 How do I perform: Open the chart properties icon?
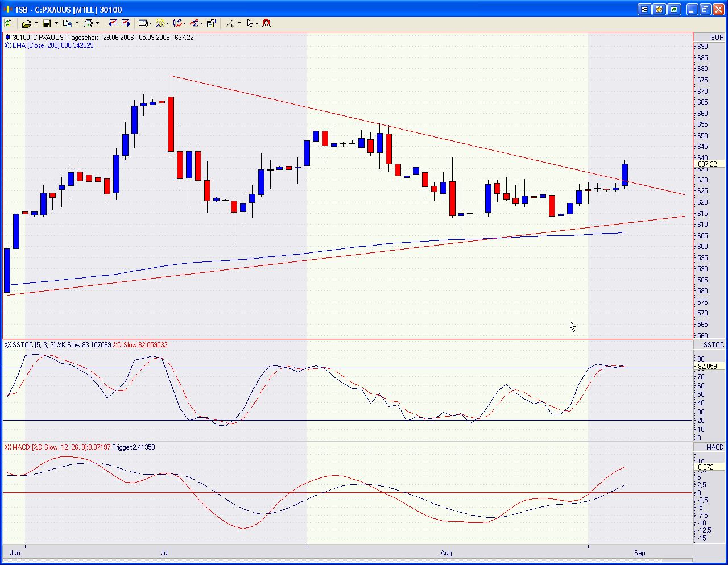212,23
